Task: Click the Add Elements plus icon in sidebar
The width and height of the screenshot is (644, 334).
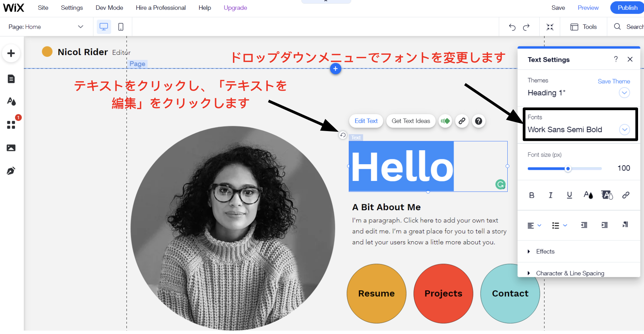Action: pos(11,54)
